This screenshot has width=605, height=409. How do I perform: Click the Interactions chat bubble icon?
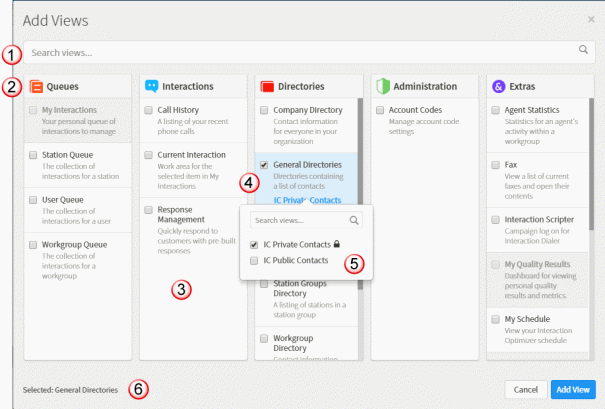click(x=152, y=87)
